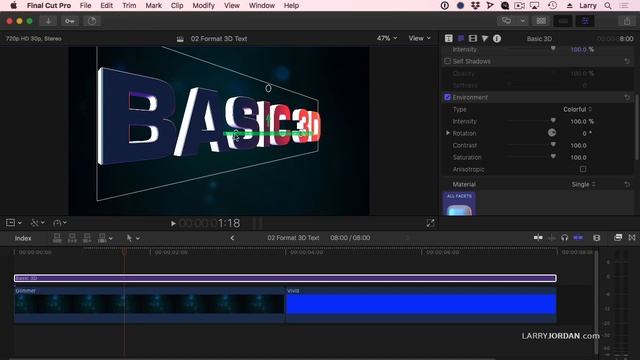Play the viewer from the playhead
640x360 pixels.
click(x=173, y=223)
